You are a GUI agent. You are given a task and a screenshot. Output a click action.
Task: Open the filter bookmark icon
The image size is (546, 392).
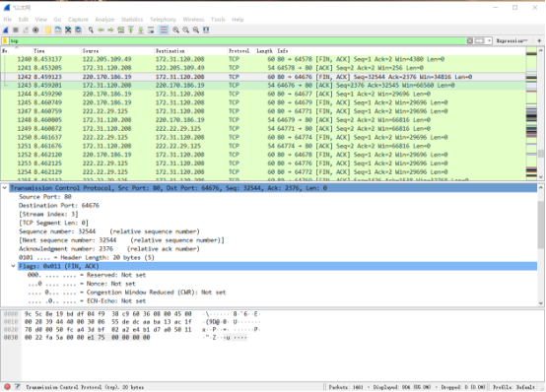(5, 41)
